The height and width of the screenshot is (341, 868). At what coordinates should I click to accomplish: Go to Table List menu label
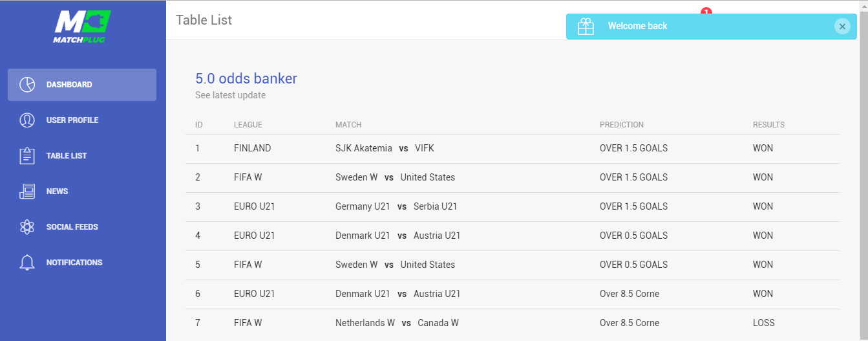pos(67,156)
